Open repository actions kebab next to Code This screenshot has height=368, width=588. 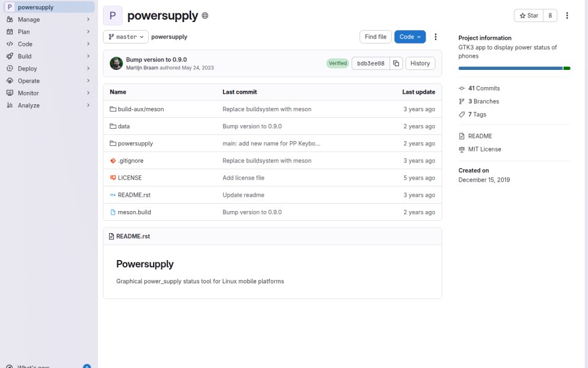435,37
